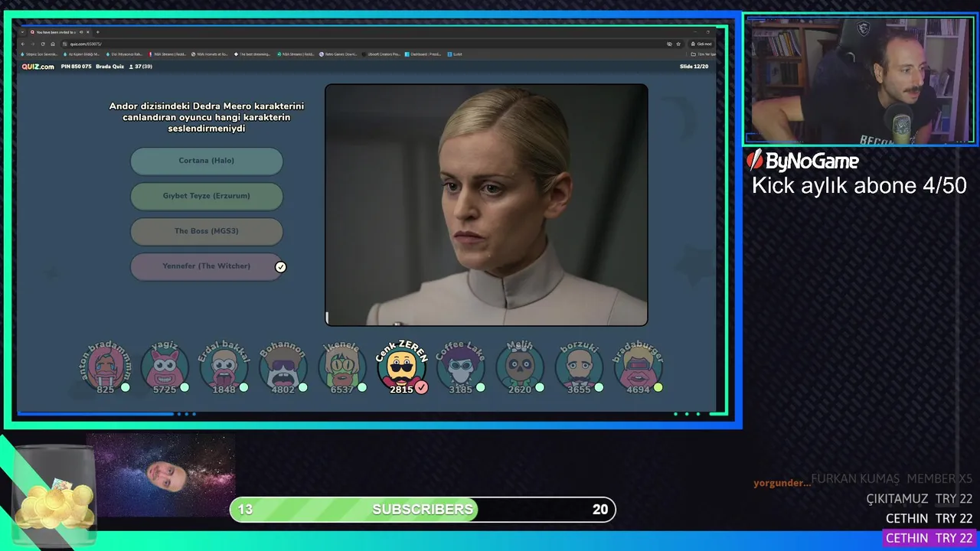The height and width of the screenshot is (551, 980).
Task: Select answer Giybet Teyze (Erzurum)
Action: 207,196
